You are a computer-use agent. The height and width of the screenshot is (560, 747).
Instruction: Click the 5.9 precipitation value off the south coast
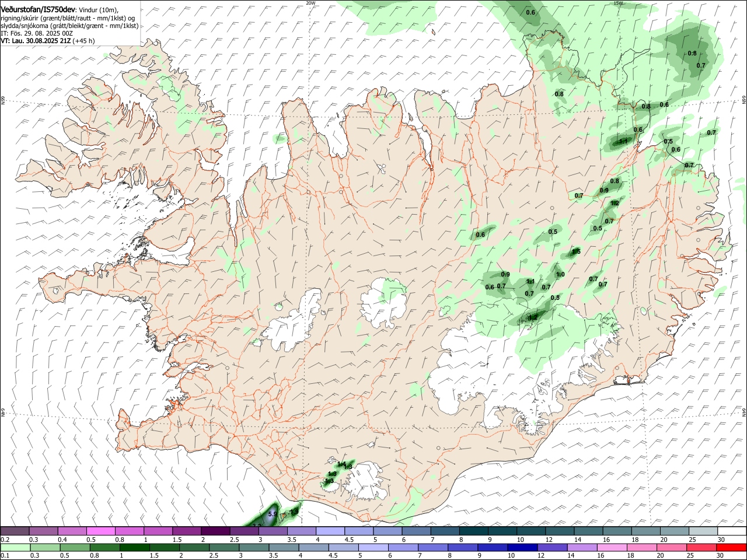pyautogui.click(x=272, y=514)
